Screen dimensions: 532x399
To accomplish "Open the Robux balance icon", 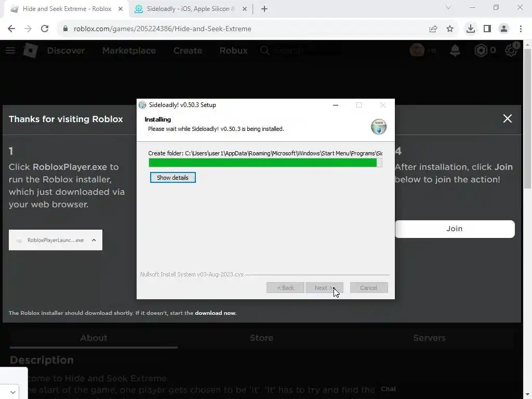I will click(481, 50).
